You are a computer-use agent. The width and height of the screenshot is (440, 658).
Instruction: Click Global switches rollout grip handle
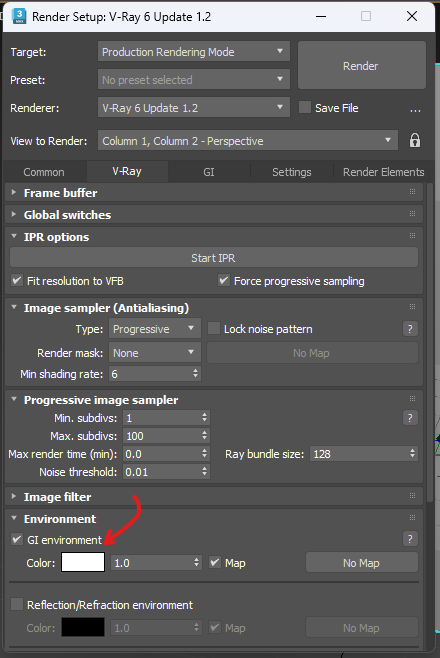click(x=412, y=214)
